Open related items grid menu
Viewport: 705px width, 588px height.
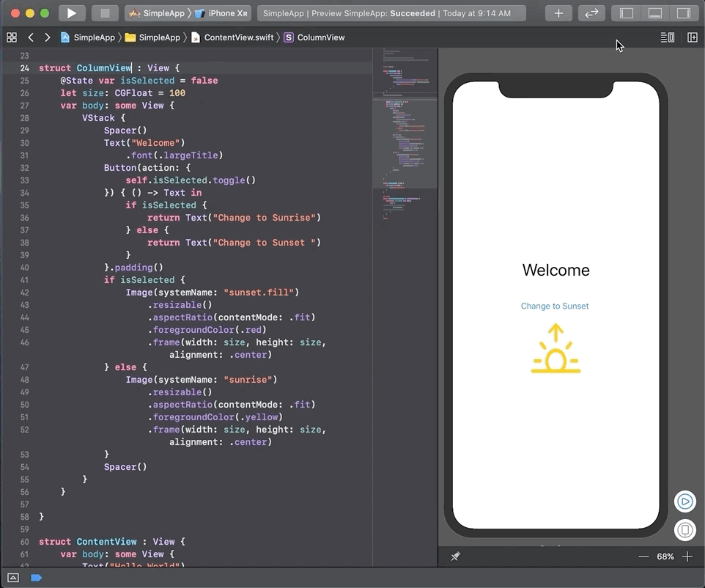coord(12,37)
